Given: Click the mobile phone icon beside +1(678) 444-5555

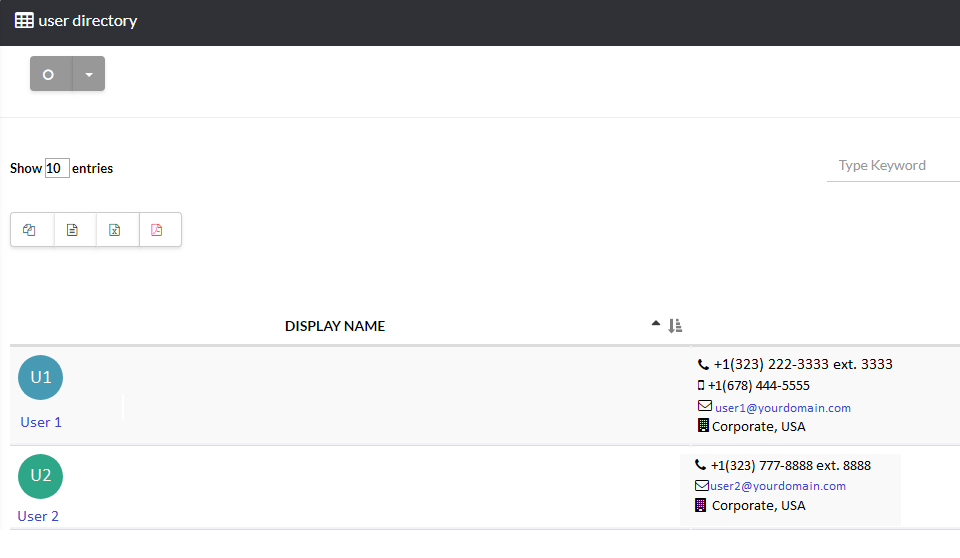Looking at the screenshot, I should pos(701,386).
